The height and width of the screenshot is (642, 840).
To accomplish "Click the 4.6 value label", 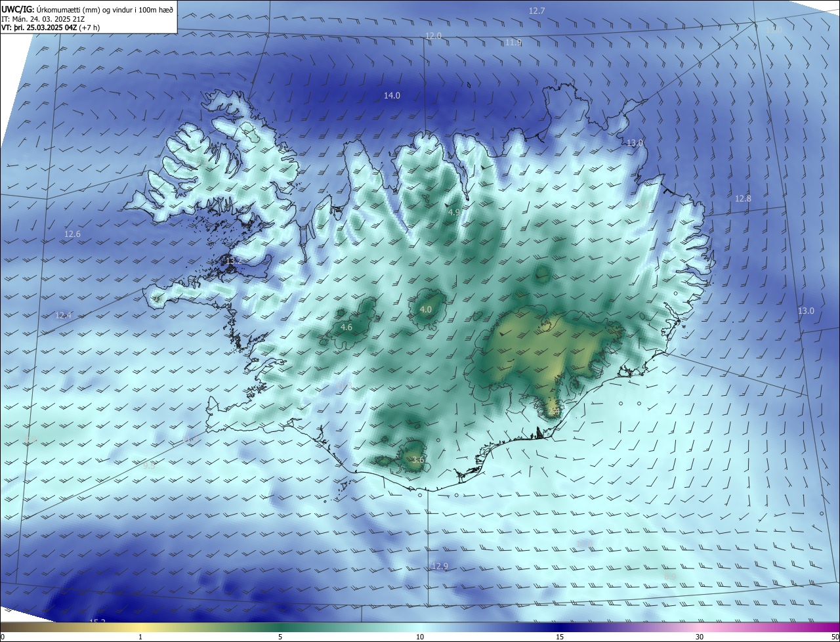I will tap(346, 327).
